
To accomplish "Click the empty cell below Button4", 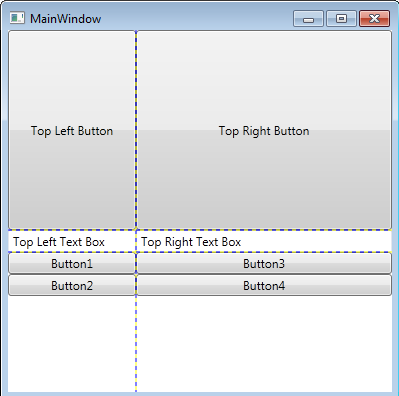I will (x=264, y=344).
